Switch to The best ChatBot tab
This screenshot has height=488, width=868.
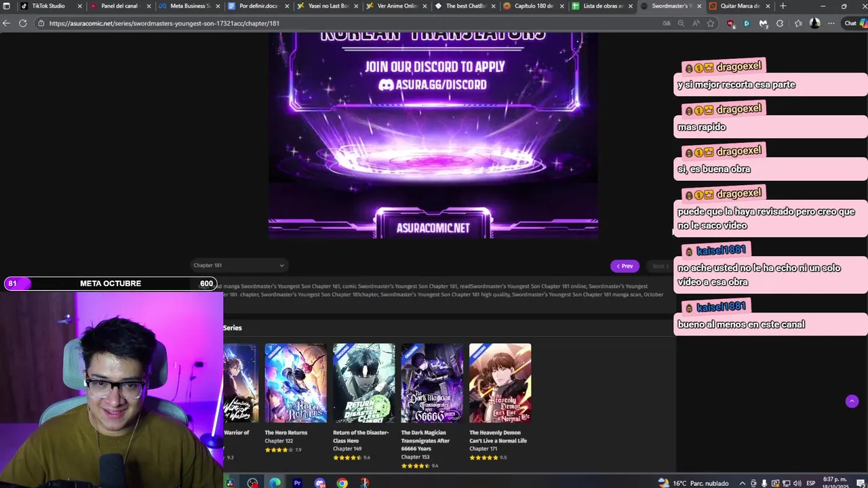coord(466,6)
